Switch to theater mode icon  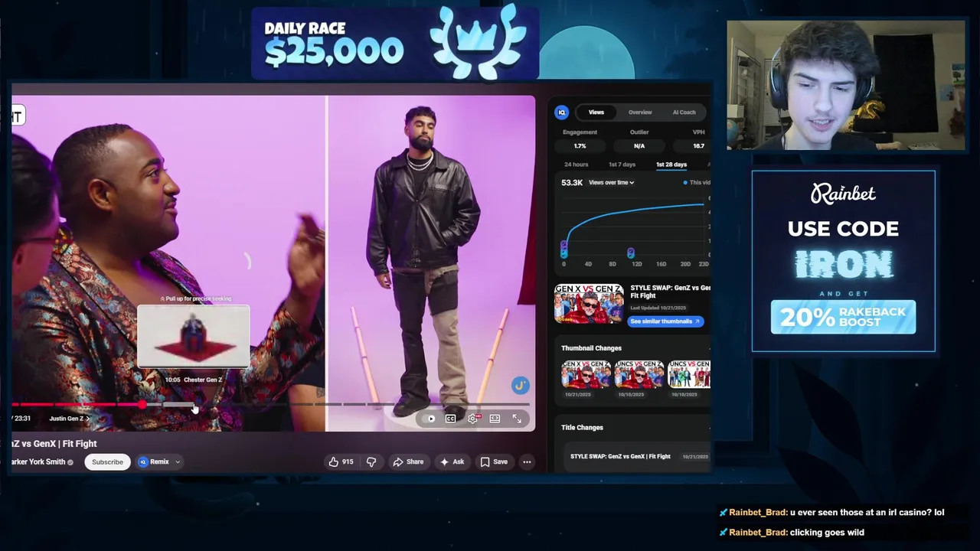(495, 419)
